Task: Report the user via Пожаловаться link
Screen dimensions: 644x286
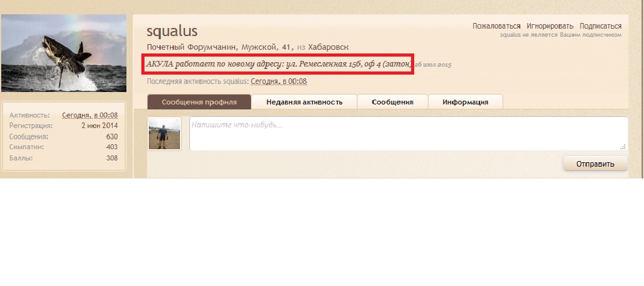Action: [x=496, y=26]
